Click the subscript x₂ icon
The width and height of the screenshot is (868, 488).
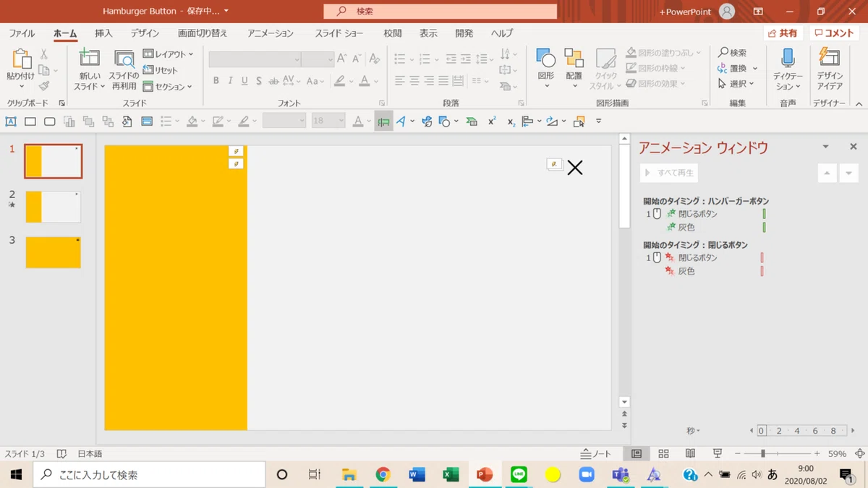click(x=511, y=121)
